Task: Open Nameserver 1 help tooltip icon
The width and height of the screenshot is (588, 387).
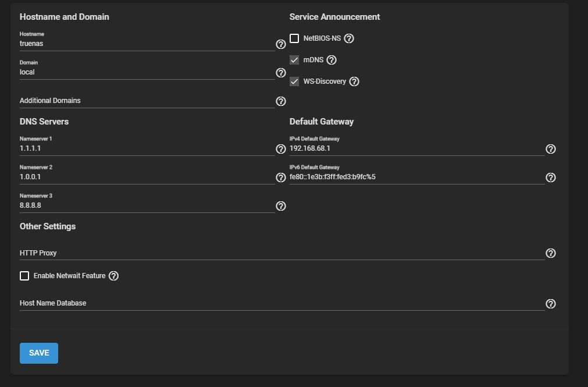Action: pyautogui.click(x=280, y=149)
